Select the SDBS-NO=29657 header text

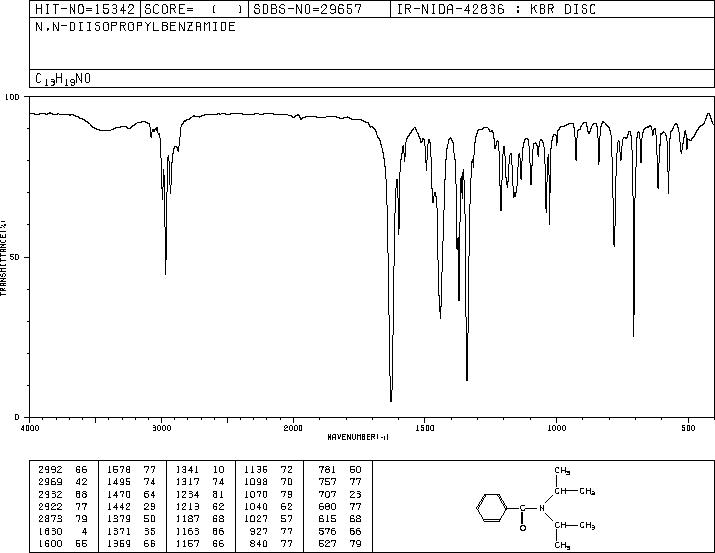tap(307, 9)
